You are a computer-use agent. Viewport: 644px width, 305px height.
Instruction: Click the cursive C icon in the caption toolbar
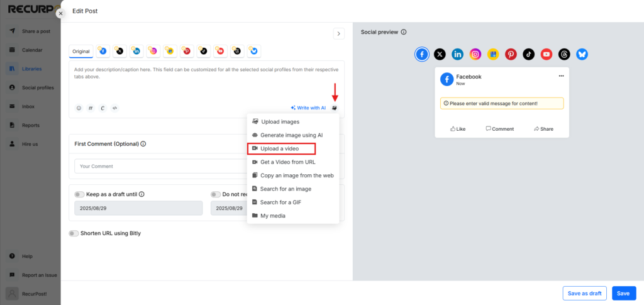click(103, 108)
